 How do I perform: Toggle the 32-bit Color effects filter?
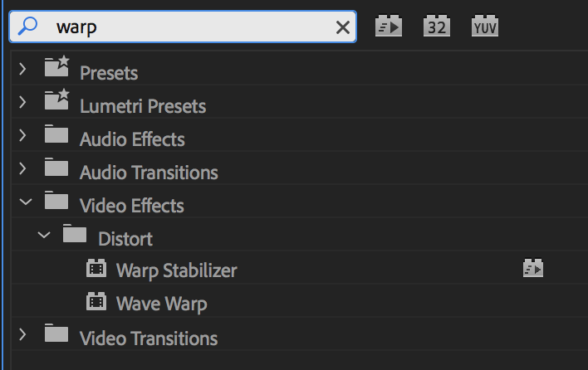tap(436, 26)
